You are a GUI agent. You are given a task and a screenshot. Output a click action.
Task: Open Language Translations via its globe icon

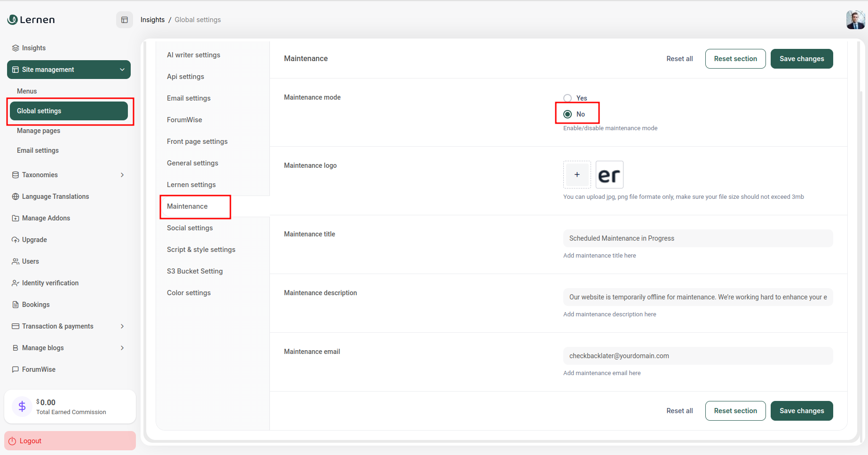point(15,196)
